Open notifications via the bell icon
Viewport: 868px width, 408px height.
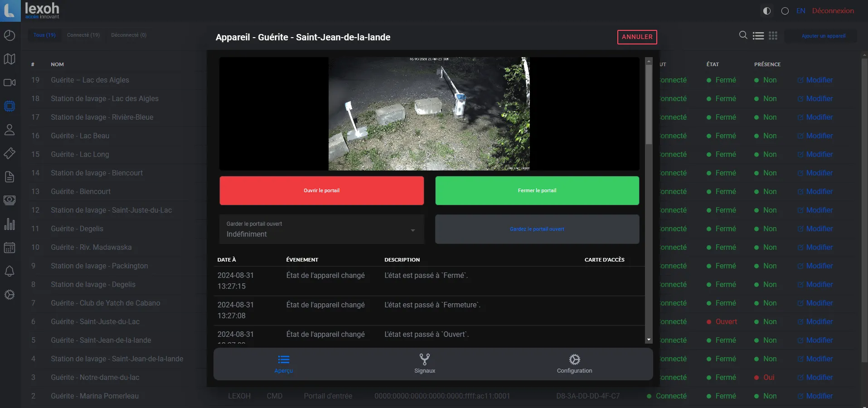[x=9, y=271]
